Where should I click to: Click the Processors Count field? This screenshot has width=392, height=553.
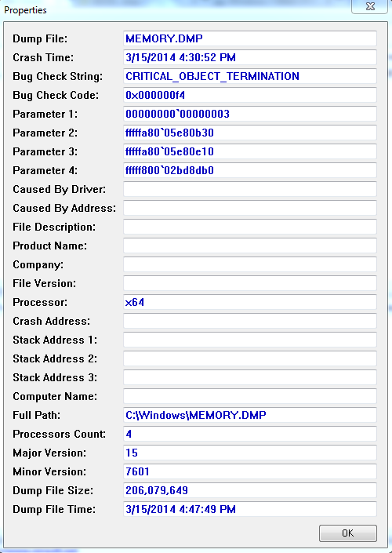[x=250, y=434]
